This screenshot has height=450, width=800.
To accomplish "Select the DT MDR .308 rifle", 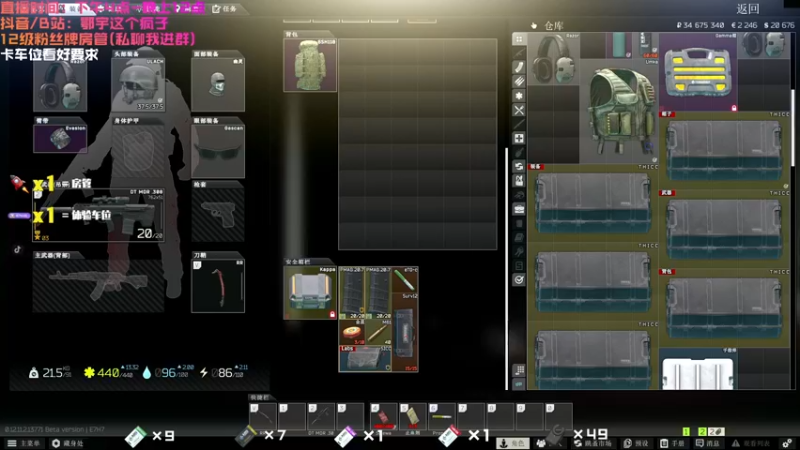I will (x=98, y=215).
